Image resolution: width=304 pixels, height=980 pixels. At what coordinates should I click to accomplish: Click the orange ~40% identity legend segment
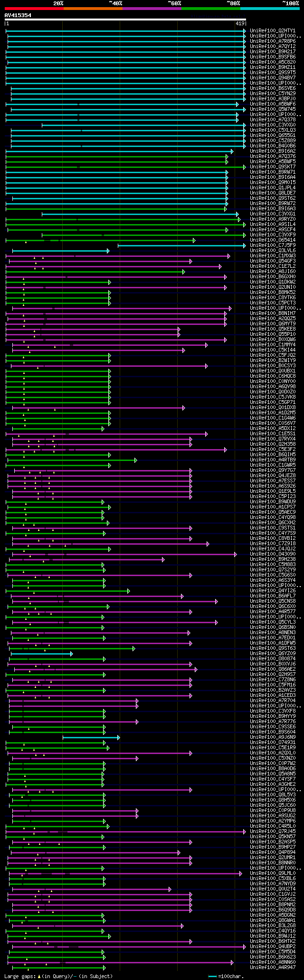(93, 8)
